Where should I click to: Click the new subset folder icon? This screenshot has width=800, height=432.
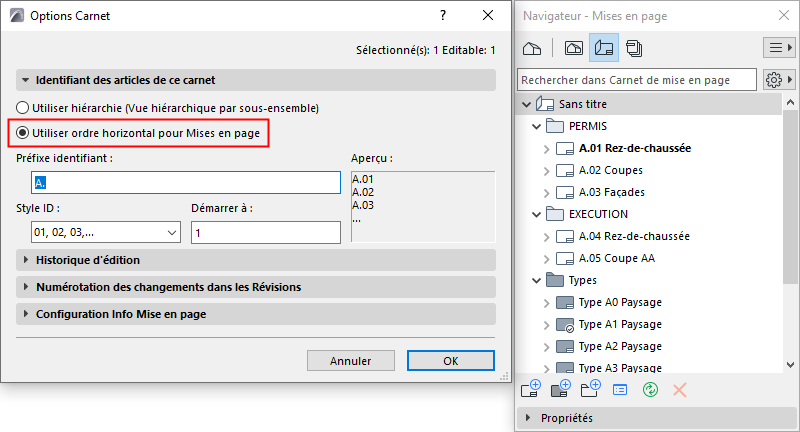[590, 388]
